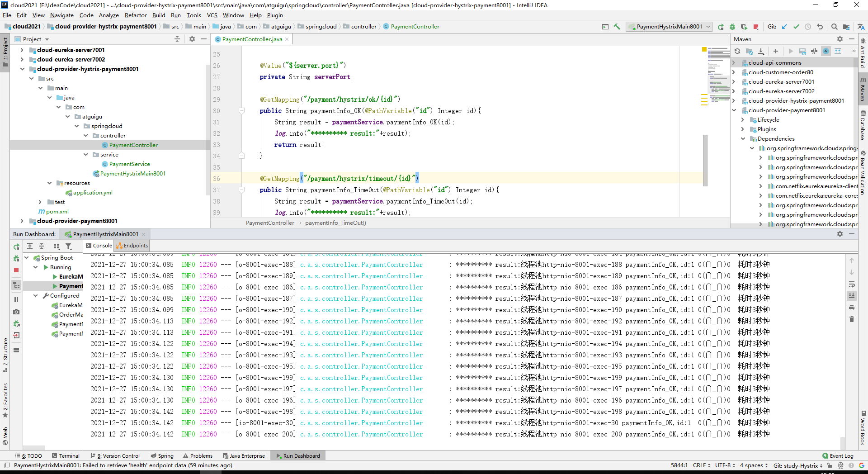Screen dimensions: 868x474
Task: Rerun in the Run Dashboard side toolbar
Action: pos(16,247)
